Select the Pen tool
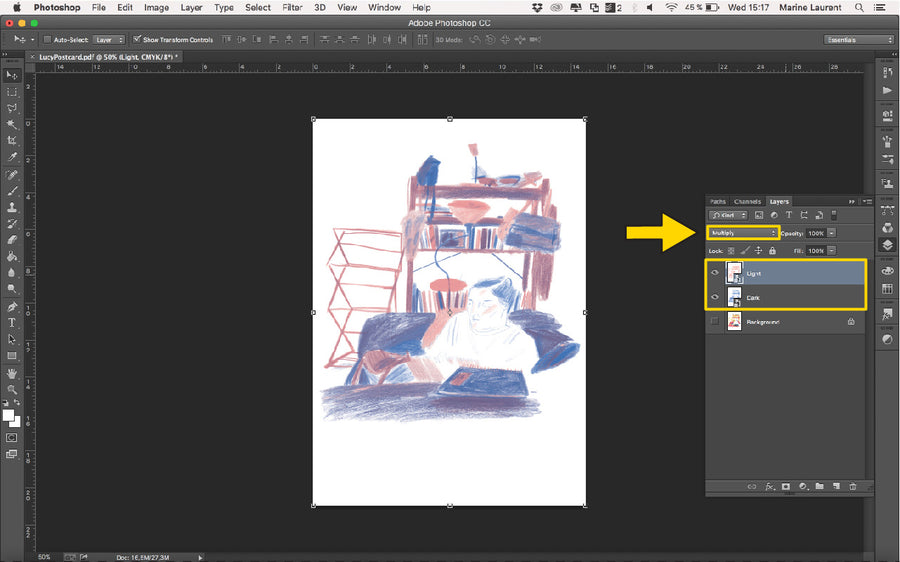The height and width of the screenshot is (562, 900). tap(11, 307)
